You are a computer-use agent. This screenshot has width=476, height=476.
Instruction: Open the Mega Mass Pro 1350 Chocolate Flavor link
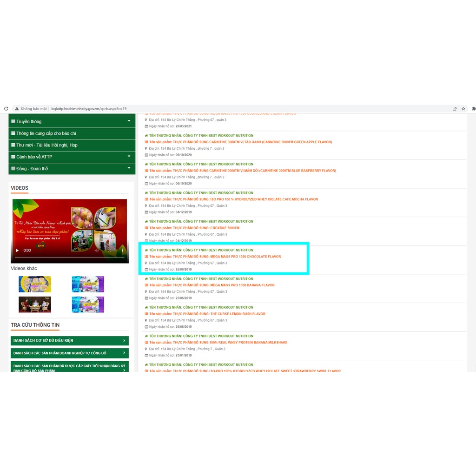pyautogui.click(x=226, y=257)
